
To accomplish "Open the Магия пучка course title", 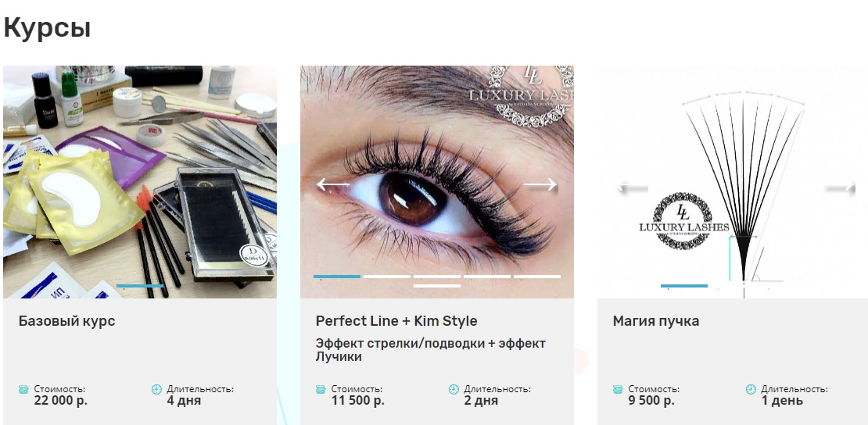I will point(656,321).
